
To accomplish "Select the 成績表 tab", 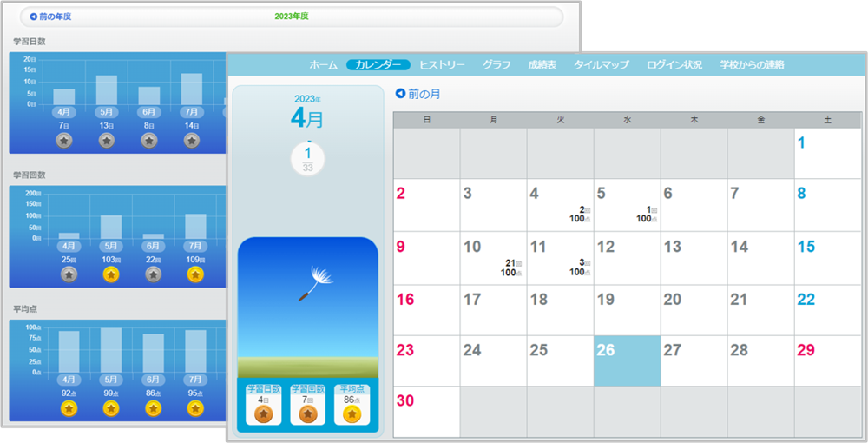I will 542,65.
